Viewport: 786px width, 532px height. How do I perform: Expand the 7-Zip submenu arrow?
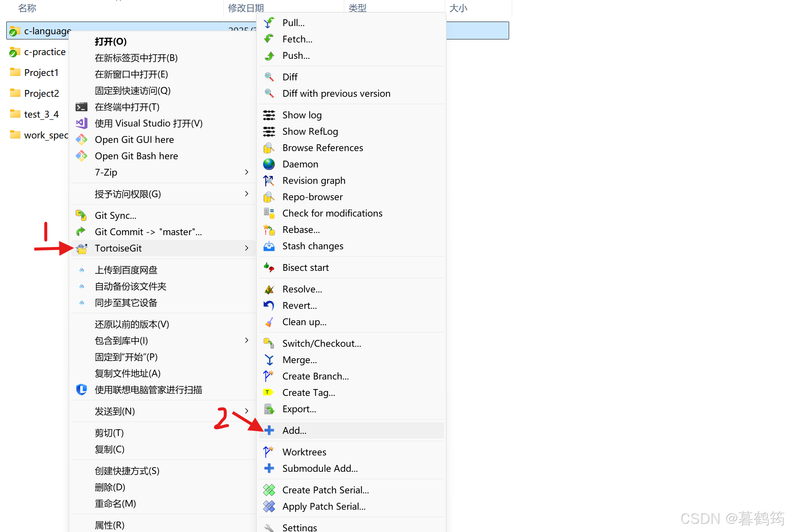point(246,172)
